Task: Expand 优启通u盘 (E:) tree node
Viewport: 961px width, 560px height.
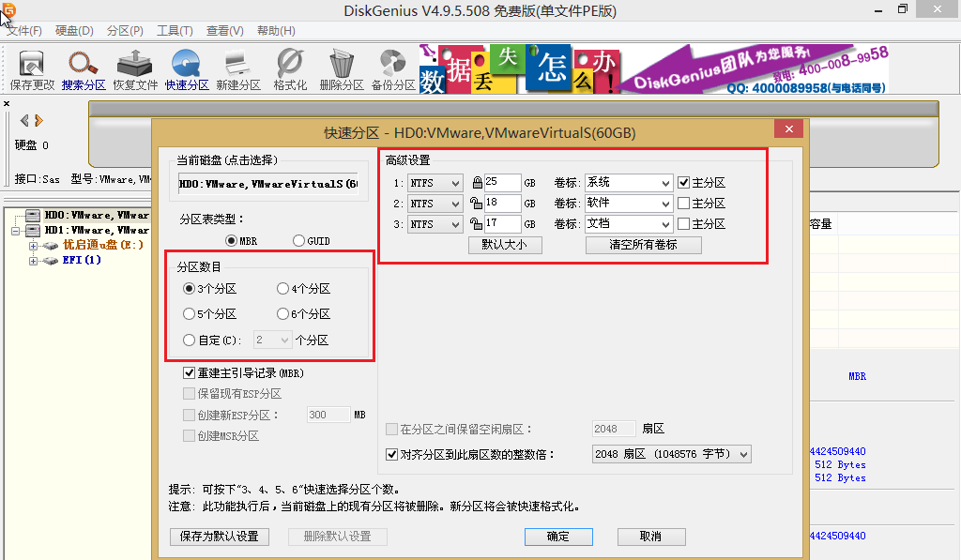Action: [x=33, y=246]
